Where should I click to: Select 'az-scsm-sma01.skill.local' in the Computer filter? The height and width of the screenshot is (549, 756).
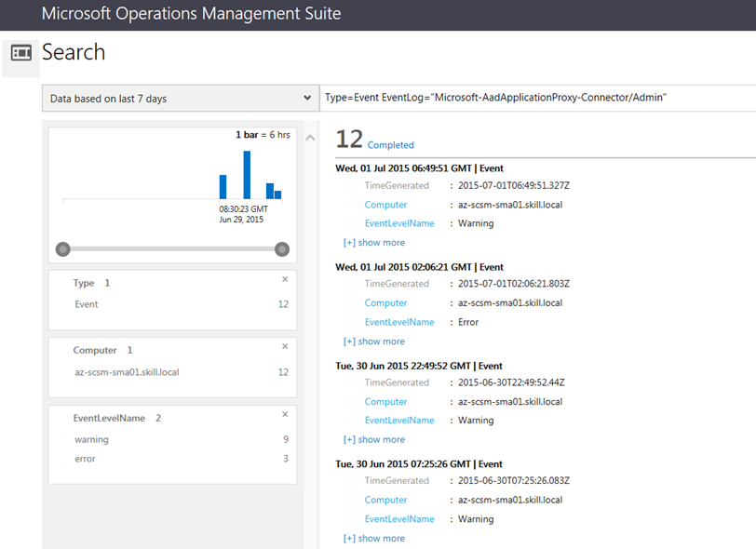[x=127, y=372]
